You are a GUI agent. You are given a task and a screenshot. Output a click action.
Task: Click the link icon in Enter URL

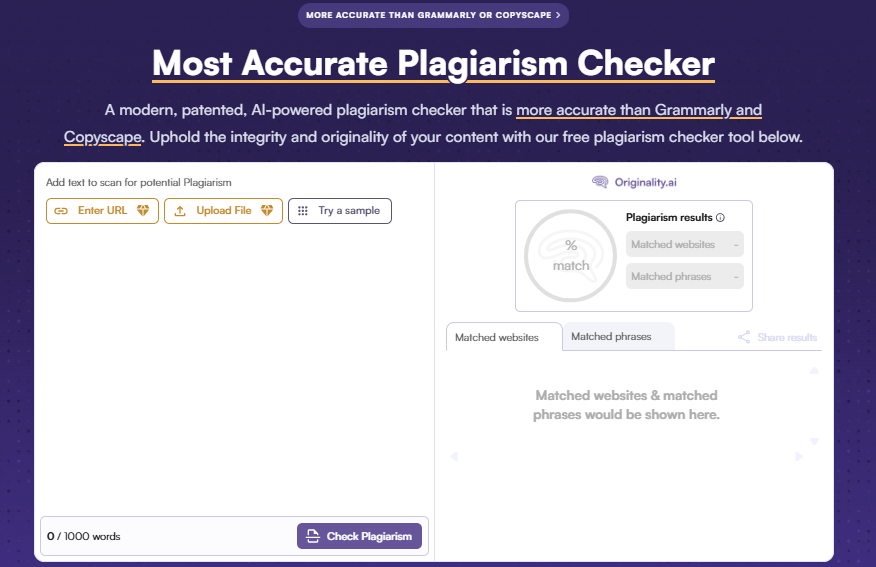coord(61,211)
